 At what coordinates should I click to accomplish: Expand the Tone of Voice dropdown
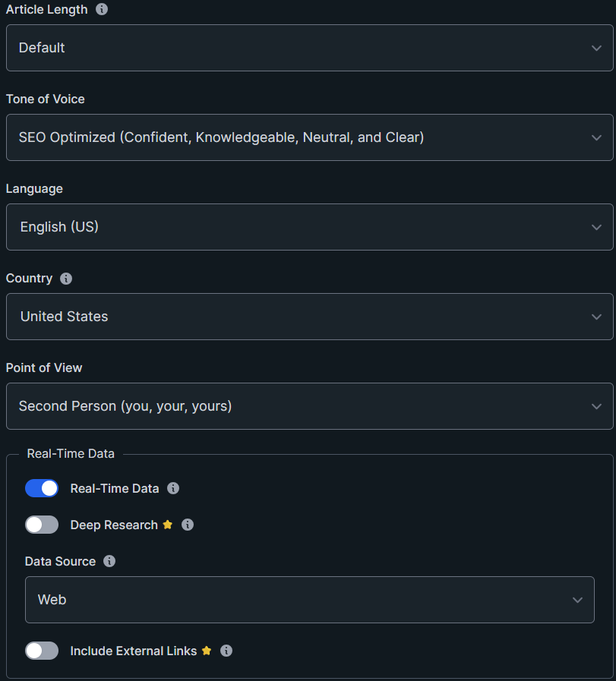pyautogui.click(x=309, y=137)
